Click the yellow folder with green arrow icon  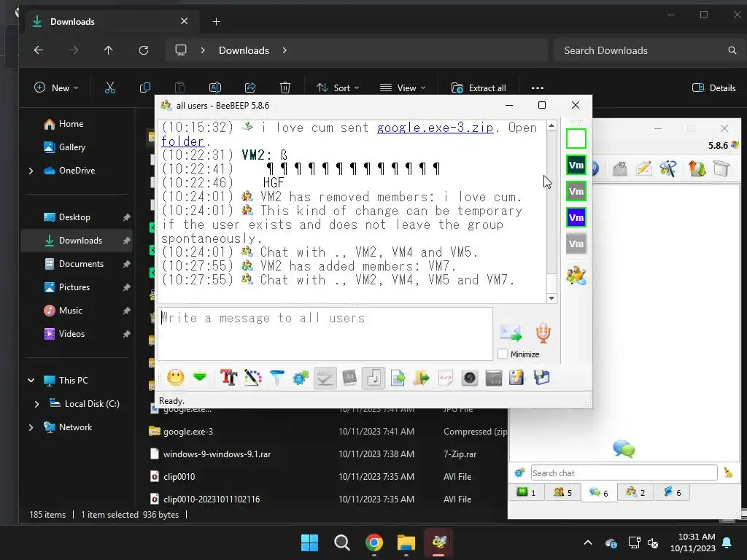tap(422, 378)
